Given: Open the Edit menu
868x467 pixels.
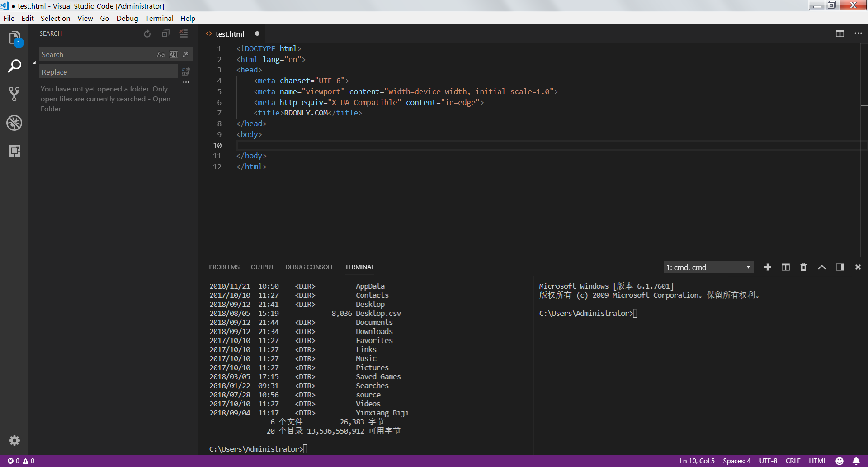Looking at the screenshot, I should coord(28,19).
